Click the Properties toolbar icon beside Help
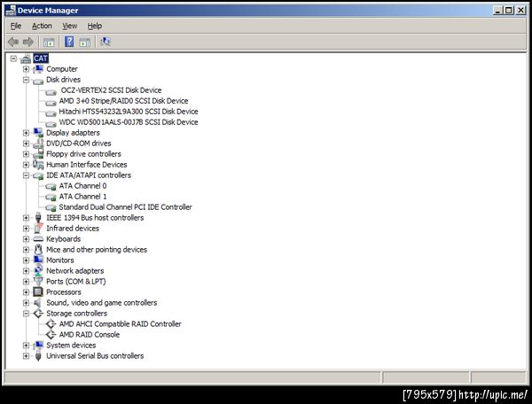 (85, 42)
